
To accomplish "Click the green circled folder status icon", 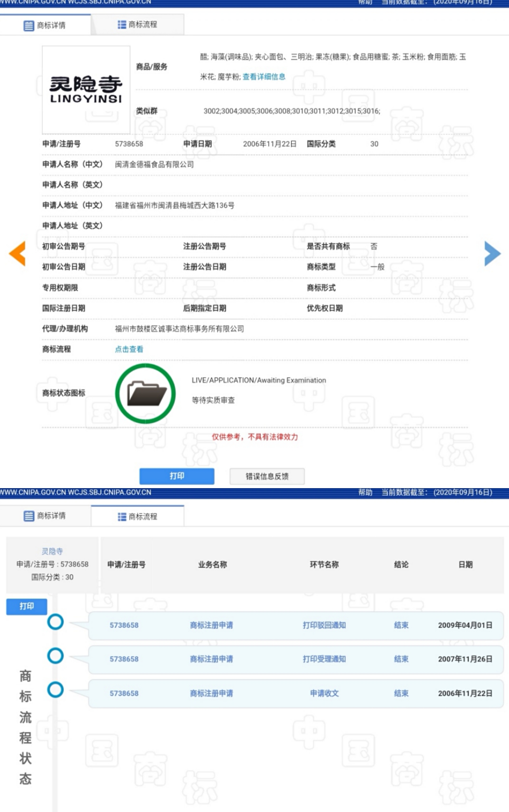I will pos(145,393).
